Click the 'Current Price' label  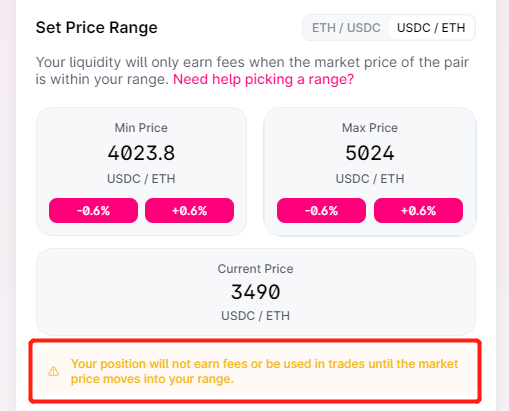click(x=255, y=269)
